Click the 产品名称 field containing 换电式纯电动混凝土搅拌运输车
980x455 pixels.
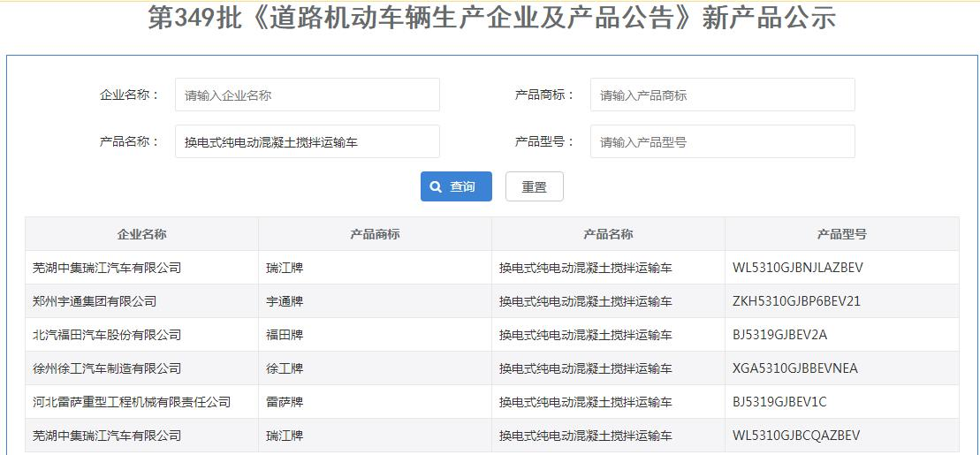point(308,142)
